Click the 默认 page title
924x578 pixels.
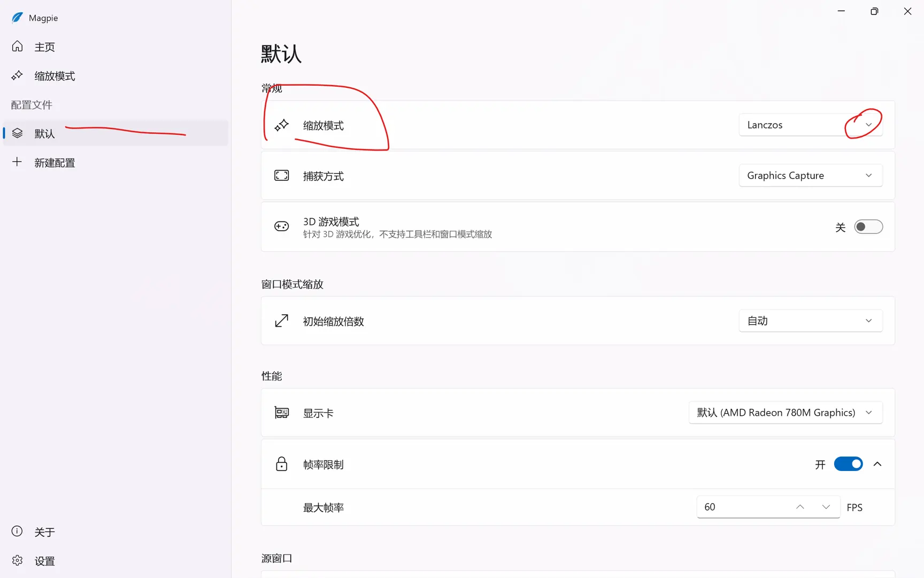281,54
